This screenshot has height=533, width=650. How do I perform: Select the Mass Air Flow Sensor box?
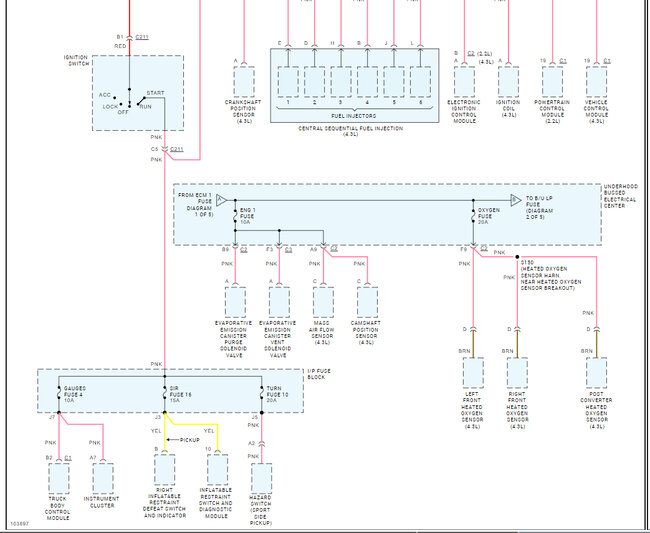pos(323,302)
